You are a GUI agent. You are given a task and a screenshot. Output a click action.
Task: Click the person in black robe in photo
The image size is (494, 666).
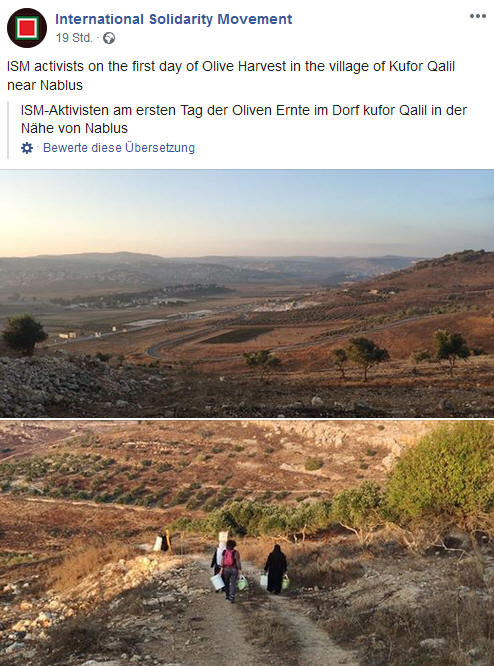(276, 569)
